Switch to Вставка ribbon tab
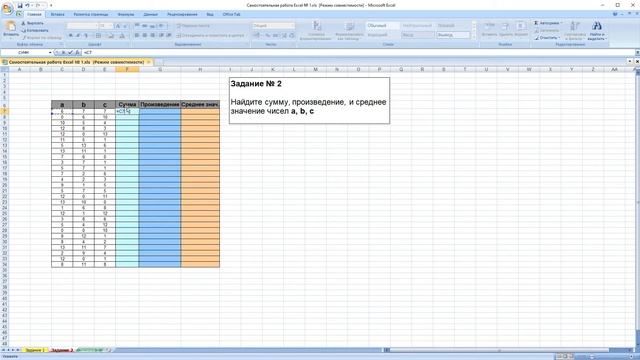 click(58, 14)
